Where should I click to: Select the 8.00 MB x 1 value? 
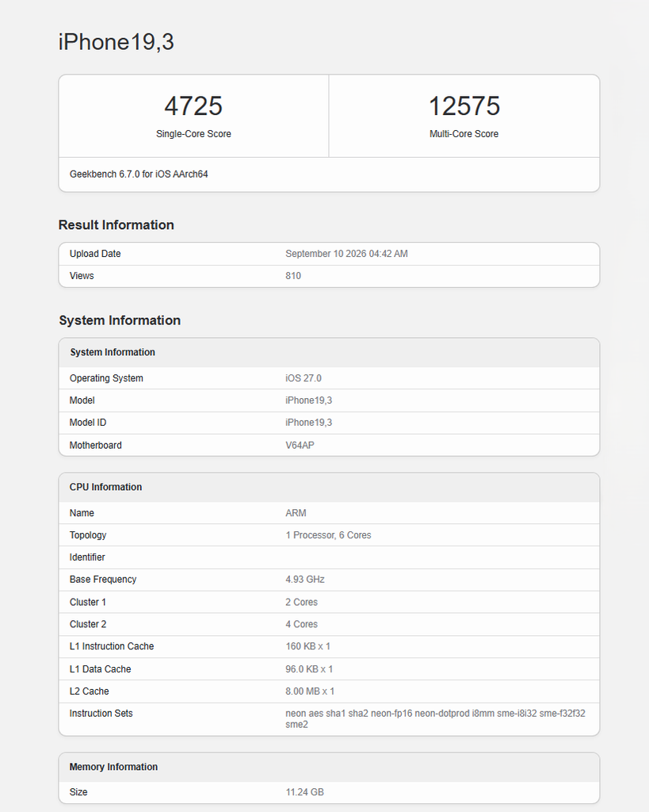tap(310, 691)
